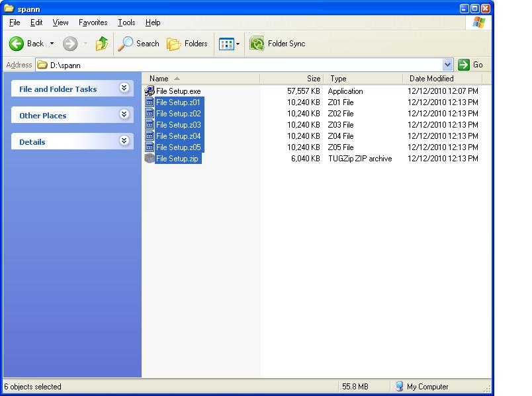Minimize the spann window
532x396 pixels.
(x=464, y=9)
